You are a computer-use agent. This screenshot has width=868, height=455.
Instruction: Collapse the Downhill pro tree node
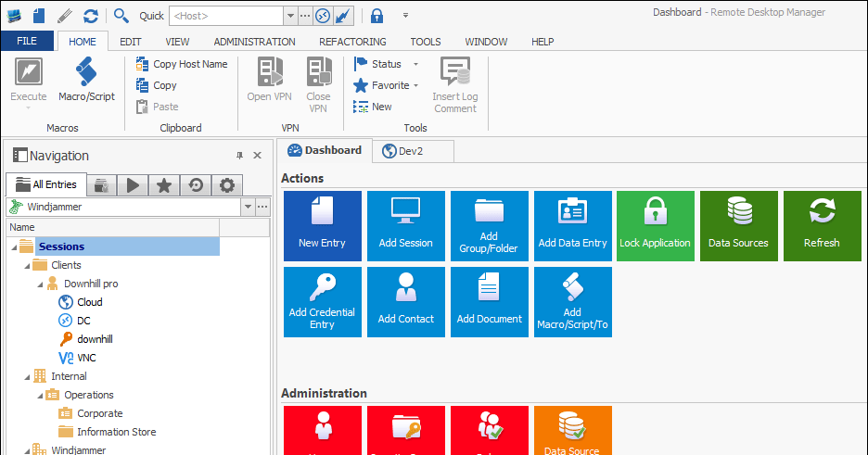[40, 284]
